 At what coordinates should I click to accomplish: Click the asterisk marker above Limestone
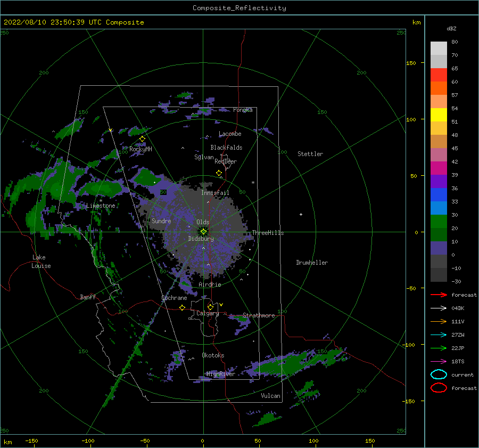pyautogui.click(x=101, y=201)
